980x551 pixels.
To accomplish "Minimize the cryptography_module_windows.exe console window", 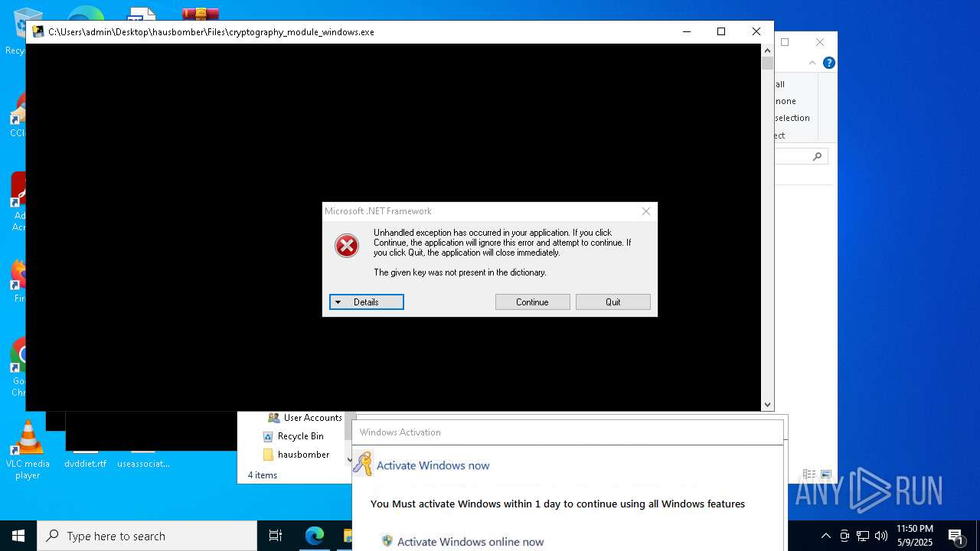I will pos(687,31).
